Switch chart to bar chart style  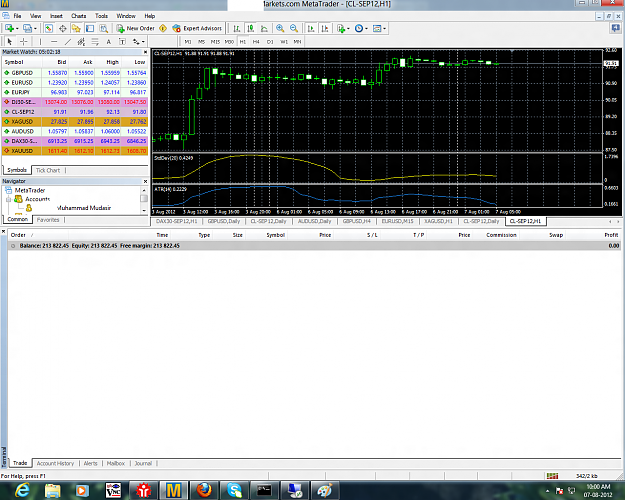(x=237, y=28)
